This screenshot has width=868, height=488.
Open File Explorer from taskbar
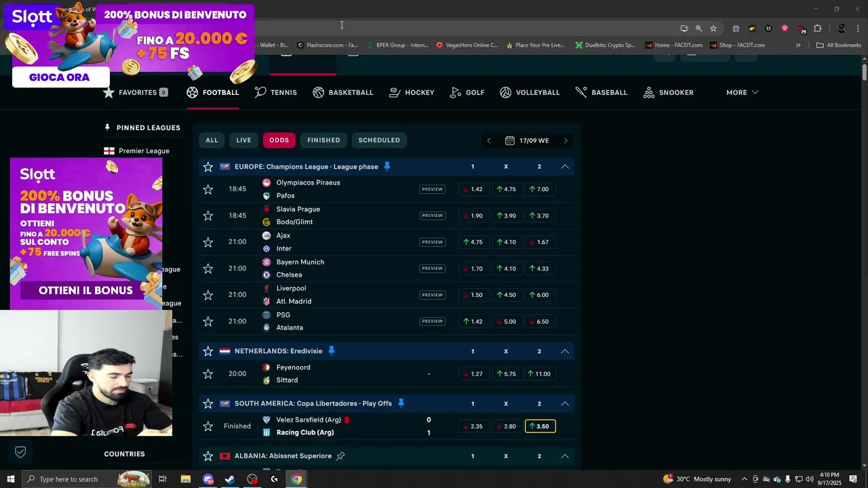point(185,479)
